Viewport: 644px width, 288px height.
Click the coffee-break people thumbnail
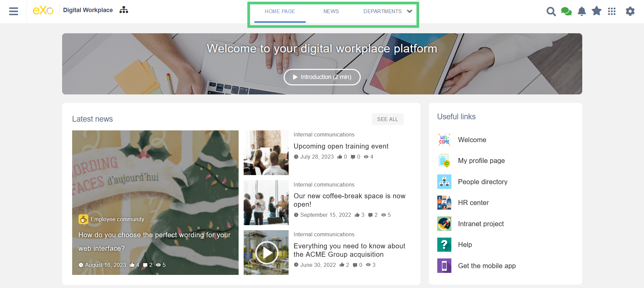click(x=266, y=203)
